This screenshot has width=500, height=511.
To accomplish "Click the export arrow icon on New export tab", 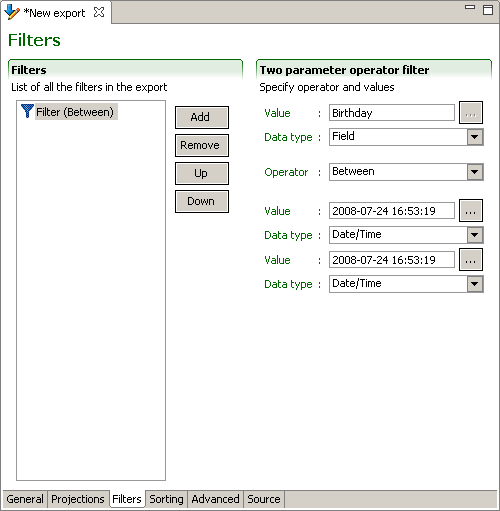I will tap(12, 12).
